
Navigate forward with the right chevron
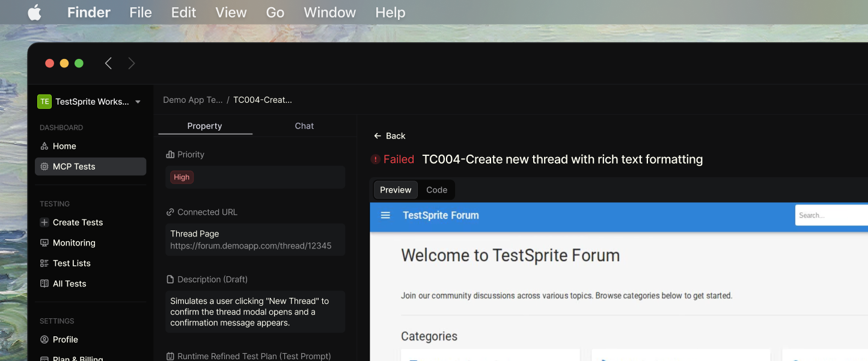[132, 63]
